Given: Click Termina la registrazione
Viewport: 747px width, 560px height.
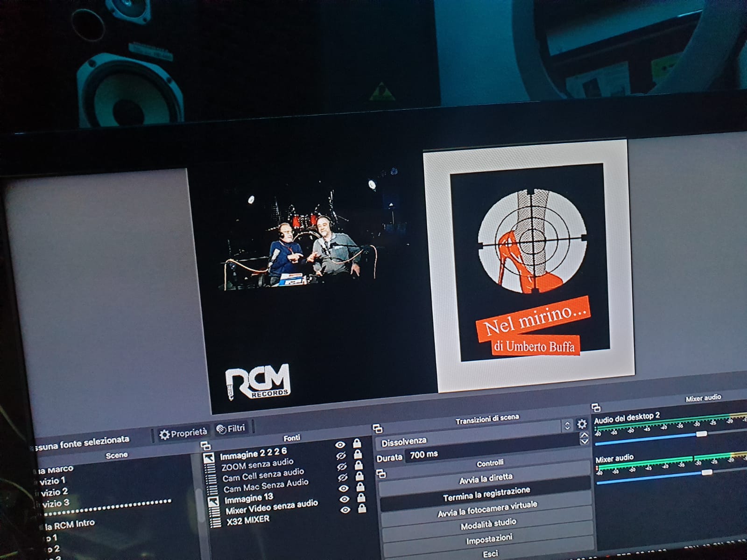Looking at the screenshot, I should 486,493.
